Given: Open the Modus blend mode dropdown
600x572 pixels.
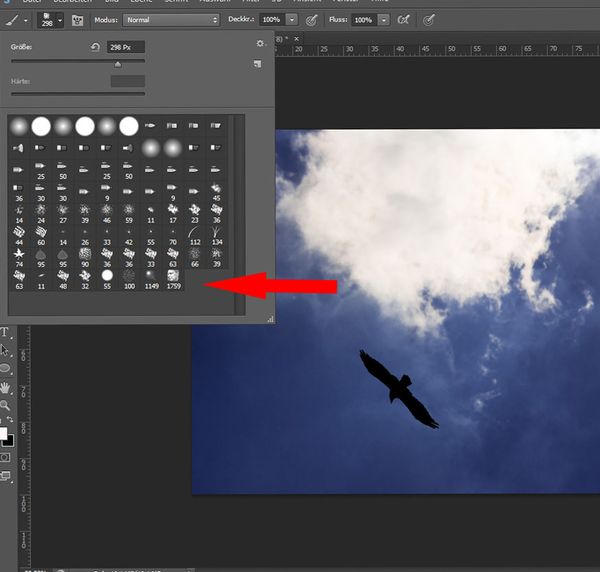Looking at the screenshot, I should pos(171,20).
